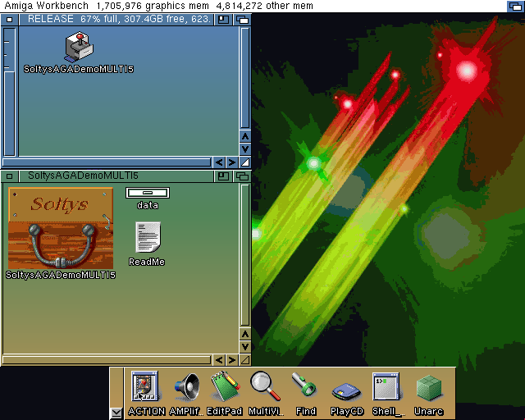Screen dimensions: 525x420
Task: Select the SoltysAGADemoMULTI5 joystick drawer icon
Action: [x=79, y=48]
